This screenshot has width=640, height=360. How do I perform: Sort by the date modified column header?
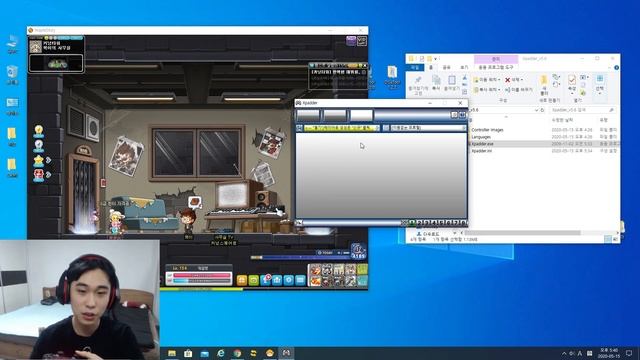(562, 120)
